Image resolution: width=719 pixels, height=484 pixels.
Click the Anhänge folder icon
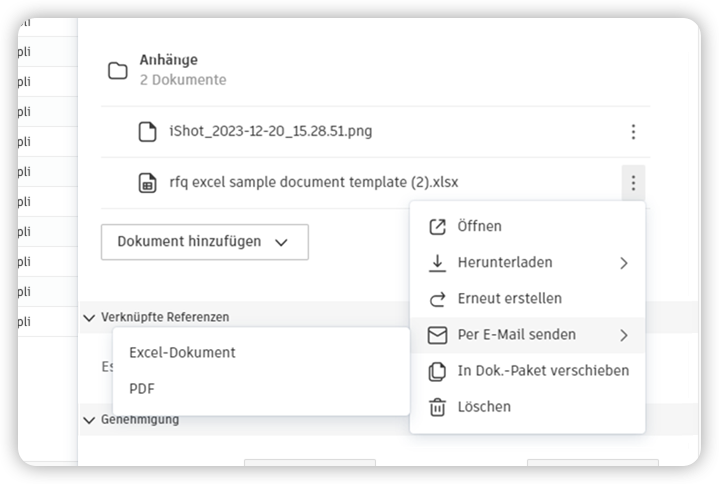click(x=118, y=70)
